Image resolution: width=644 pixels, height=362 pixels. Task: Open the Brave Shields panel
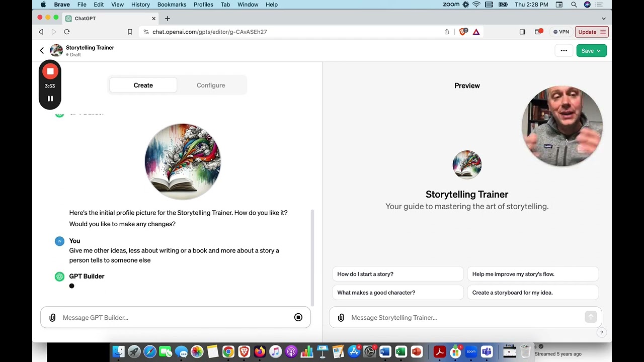click(x=462, y=32)
